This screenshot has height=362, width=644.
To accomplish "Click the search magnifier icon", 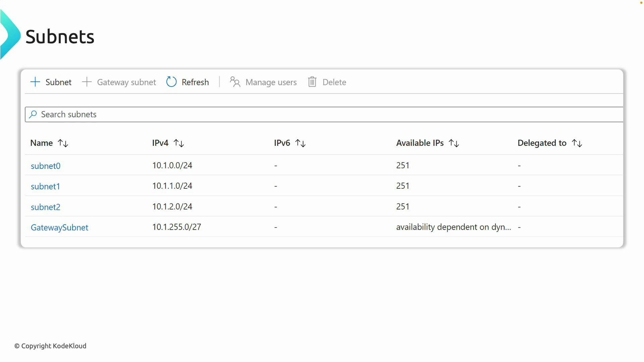I will click(x=33, y=114).
